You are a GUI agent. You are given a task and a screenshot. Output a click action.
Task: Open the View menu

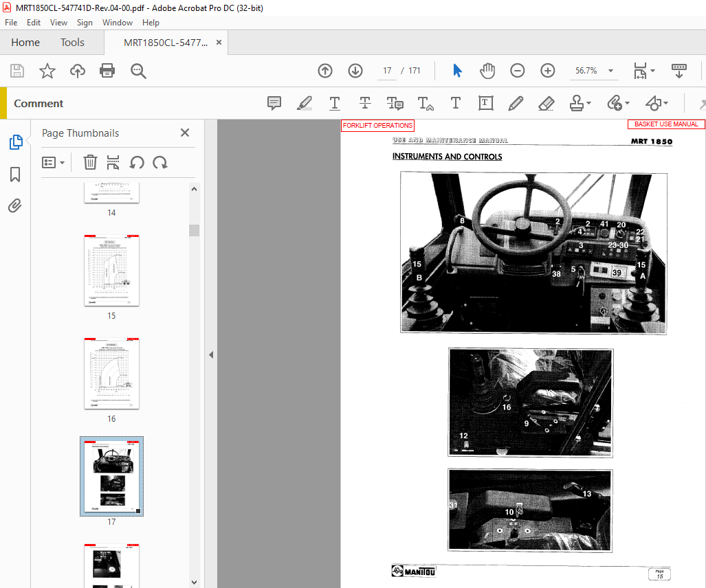58,23
